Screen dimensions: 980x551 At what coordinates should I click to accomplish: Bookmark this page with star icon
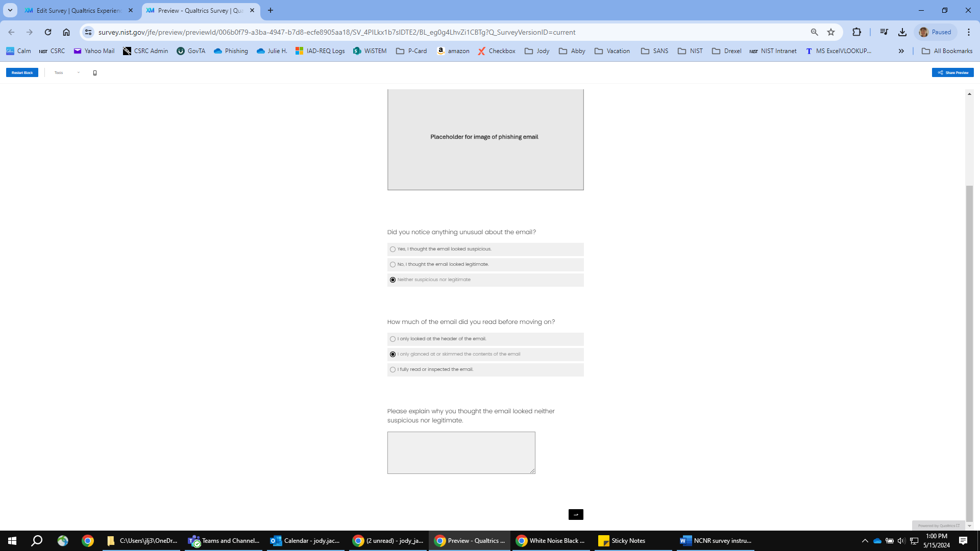click(x=831, y=32)
